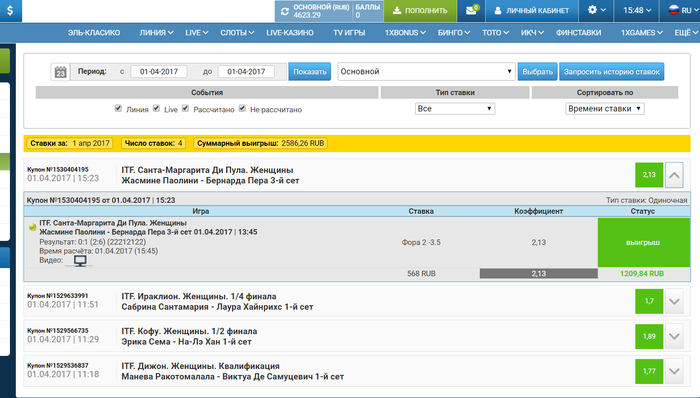Click the start date field 01-04-2017
Image resolution: width=700 pixels, height=398 pixels.
(158, 71)
